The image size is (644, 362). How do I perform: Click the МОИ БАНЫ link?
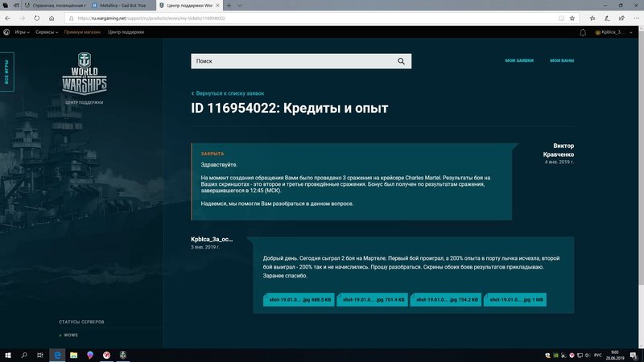click(x=562, y=60)
